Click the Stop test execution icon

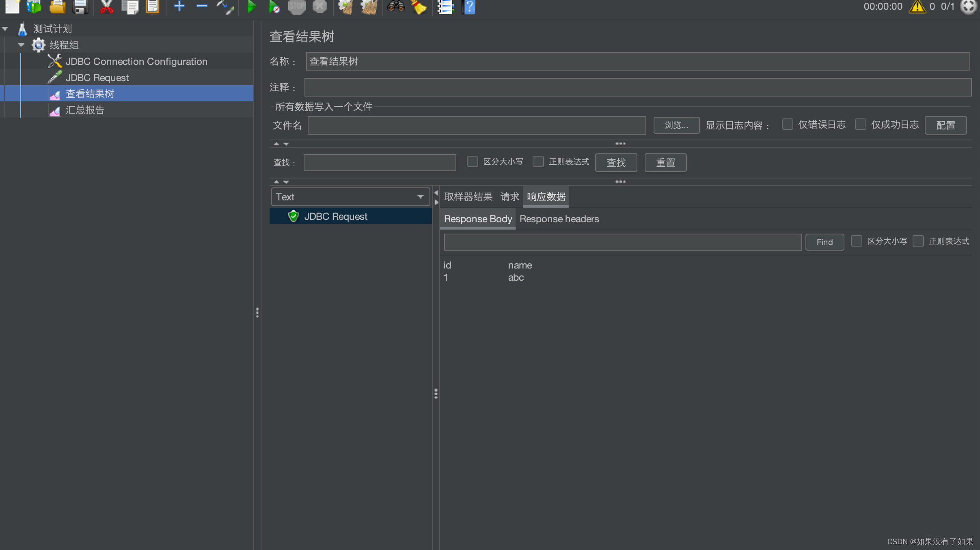[x=296, y=7]
